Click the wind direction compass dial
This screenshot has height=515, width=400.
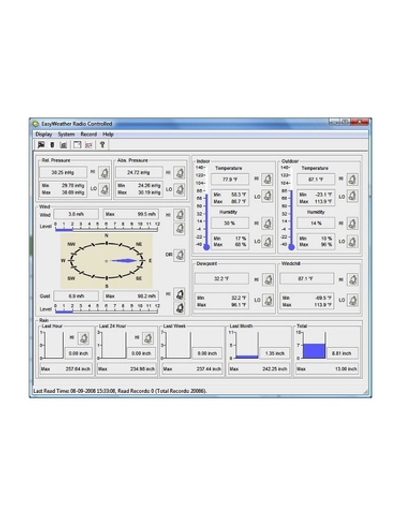pyautogui.click(x=106, y=261)
